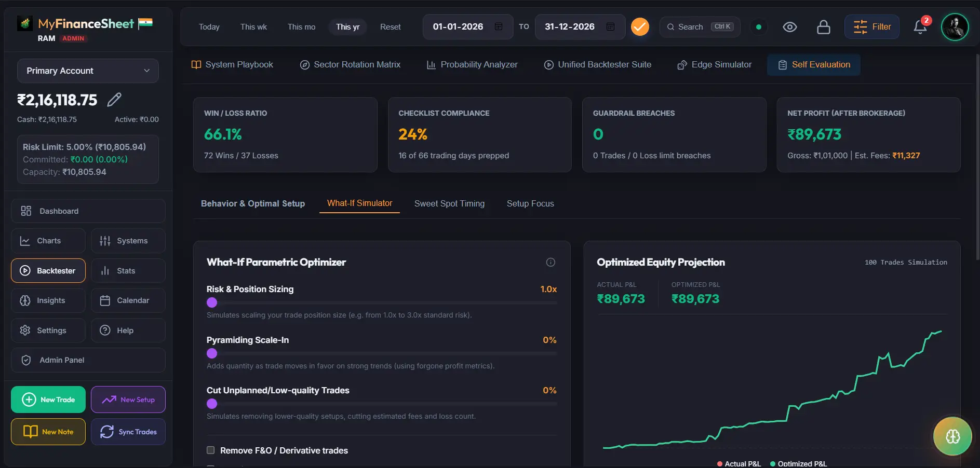The width and height of the screenshot is (980, 468).
Task: Check Remove F&O / Derivative trades
Action: 210,450
